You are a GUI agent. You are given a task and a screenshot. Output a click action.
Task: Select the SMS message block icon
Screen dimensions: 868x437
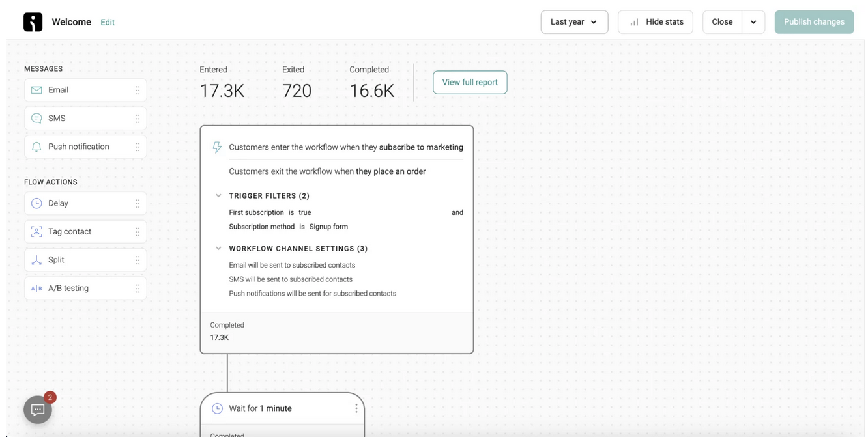(x=36, y=118)
